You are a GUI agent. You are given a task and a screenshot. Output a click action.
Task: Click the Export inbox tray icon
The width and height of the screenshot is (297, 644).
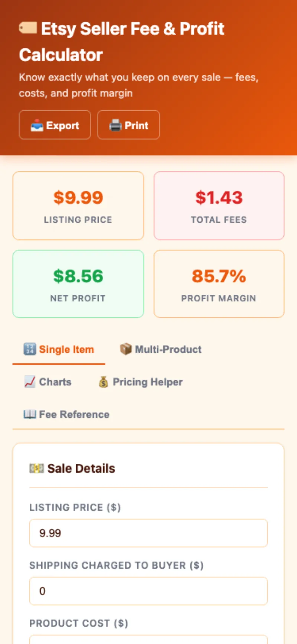tap(37, 126)
